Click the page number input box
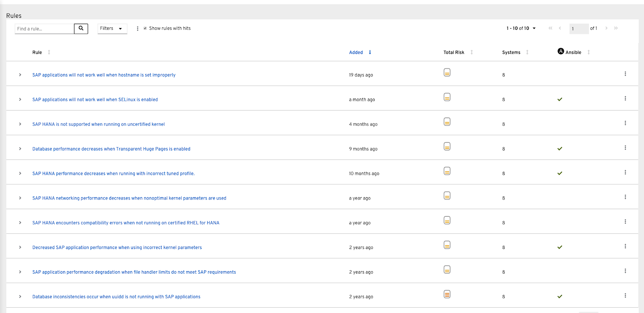The height and width of the screenshot is (313, 644). click(579, 29)
